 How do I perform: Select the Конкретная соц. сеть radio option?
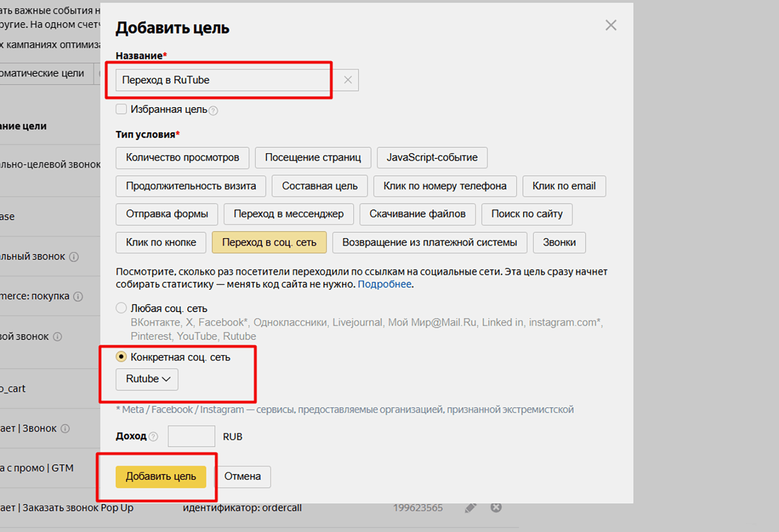(x=121, y=357)
